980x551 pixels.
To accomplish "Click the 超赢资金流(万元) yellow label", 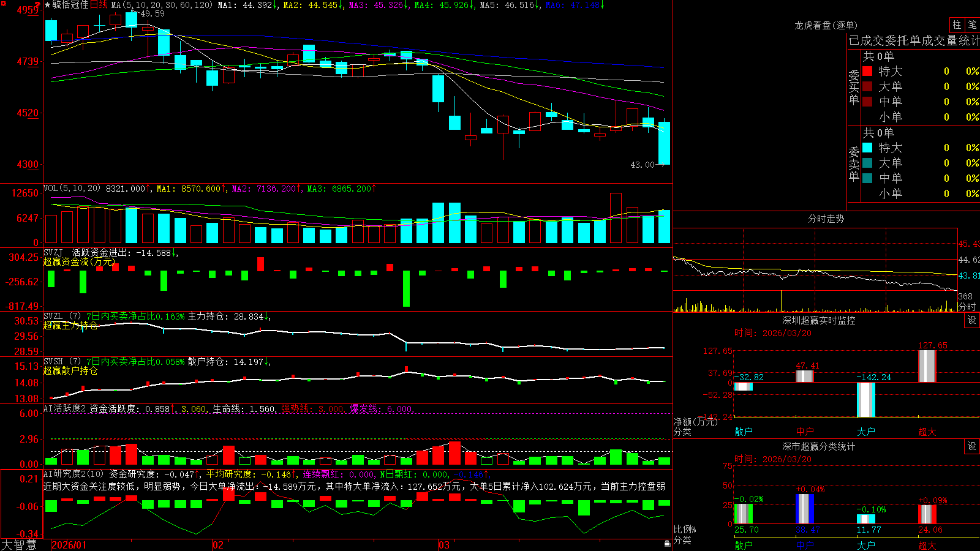I will [x=79, y=262].
